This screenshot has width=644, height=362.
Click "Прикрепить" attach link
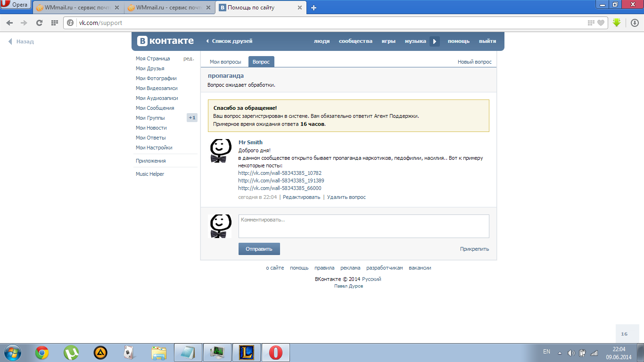[475, 249]
